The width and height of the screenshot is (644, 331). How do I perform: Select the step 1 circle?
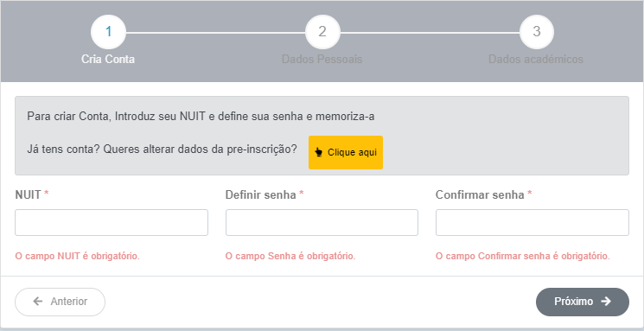(108, 32)
